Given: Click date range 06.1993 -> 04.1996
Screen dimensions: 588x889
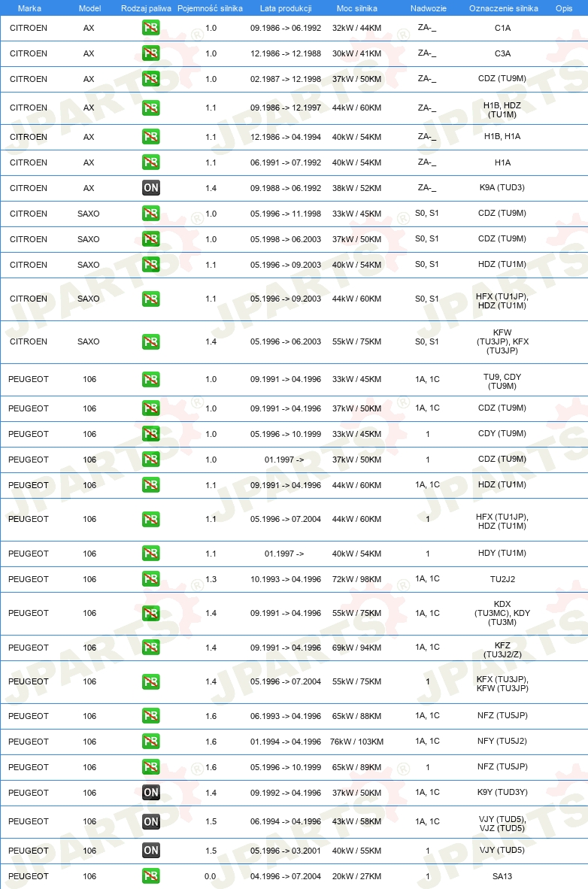Looking at the screenshot, I should (286, 716).
